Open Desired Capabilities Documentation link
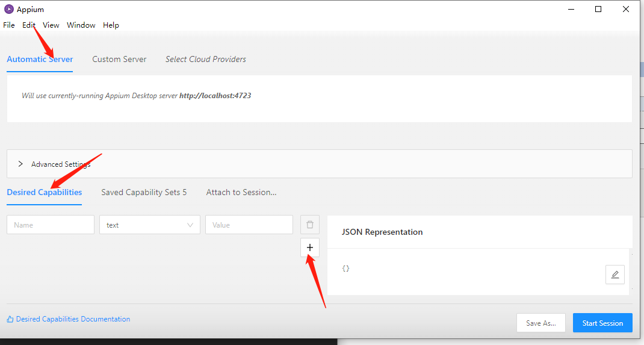644x345 pixels. [73, 319]
